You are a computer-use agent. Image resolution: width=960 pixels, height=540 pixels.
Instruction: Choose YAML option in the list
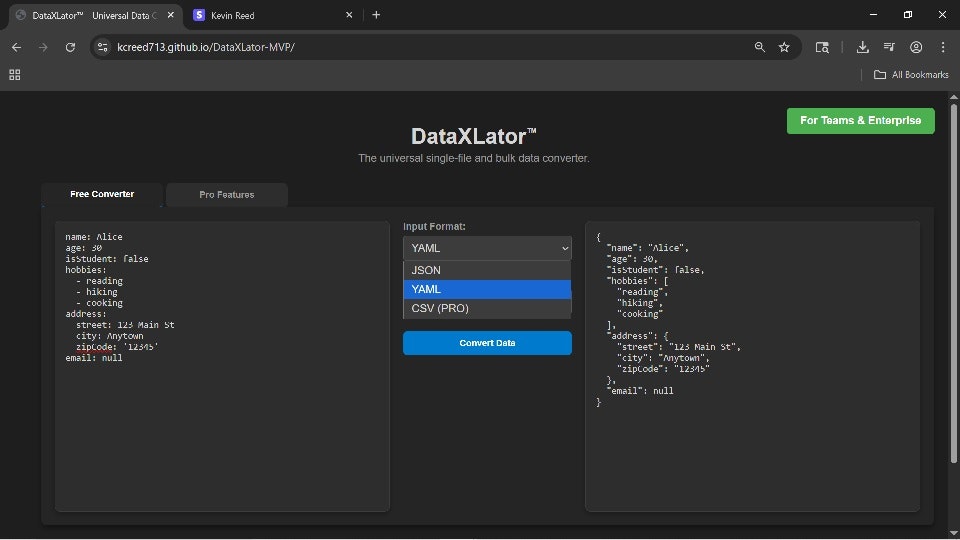(x=487, y=289)
